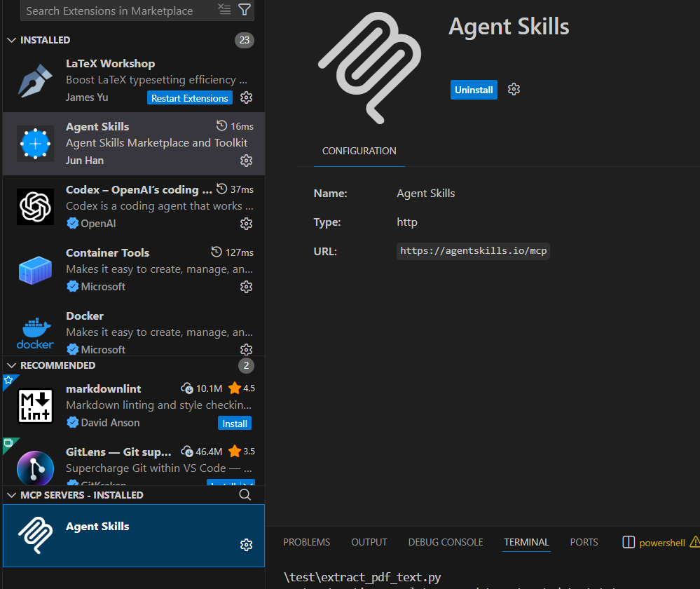Collapse the Installed extensions section
The width and height of the screenshot is (700, 589).
(11, 40)
